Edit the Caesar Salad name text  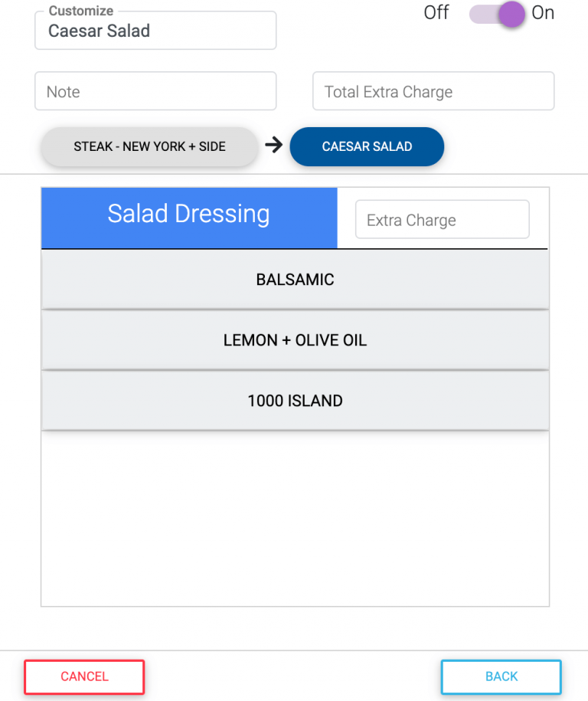[155, 31]
